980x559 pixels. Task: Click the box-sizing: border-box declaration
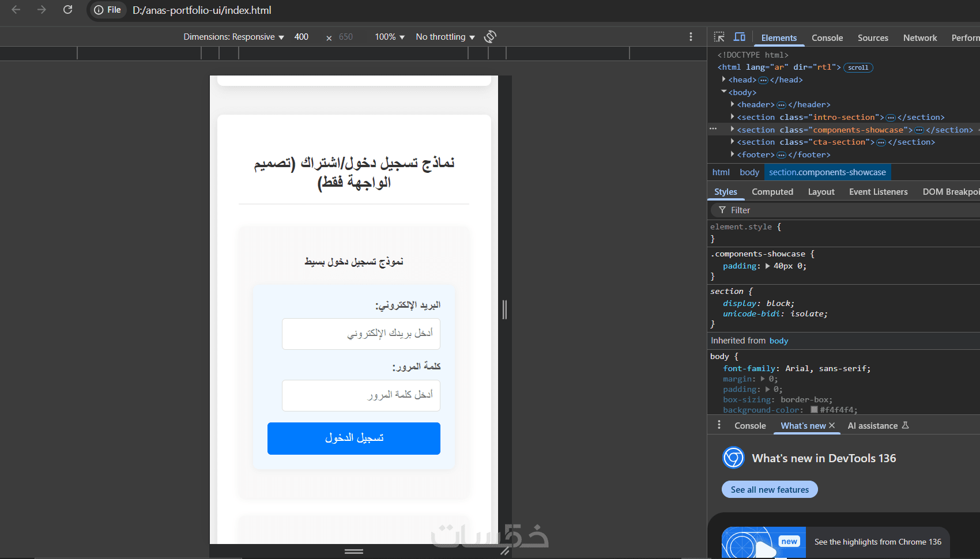click(x=778, y=400)
